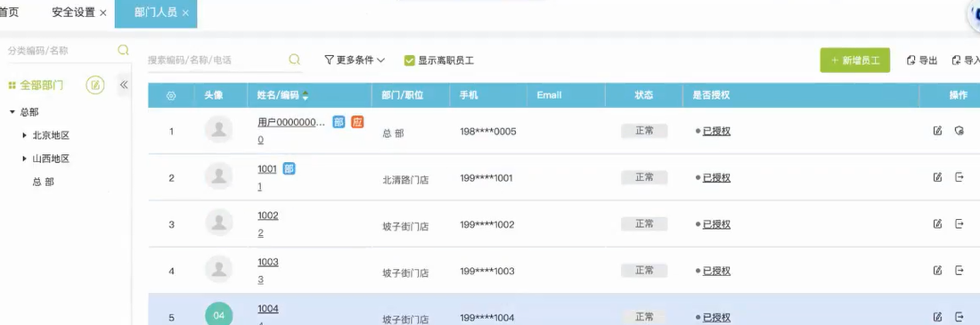Collapse the 总部 tree node
Viewport: 980px width, 325px height.
(x=12, y=112)
